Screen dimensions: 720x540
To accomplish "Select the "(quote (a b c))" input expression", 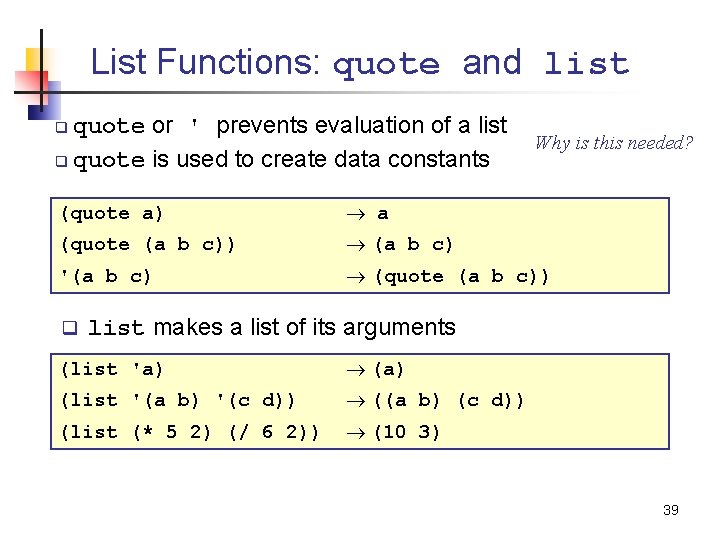I will tap(148, 244).
